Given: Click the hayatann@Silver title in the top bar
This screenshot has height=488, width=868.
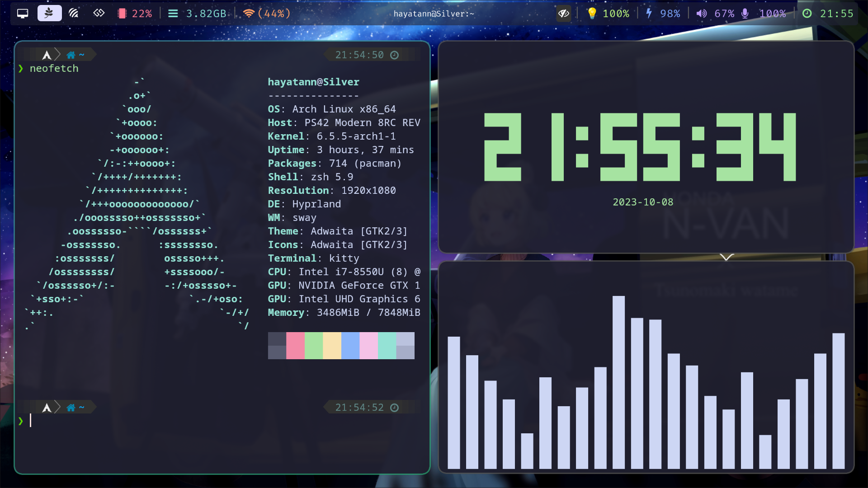Looking at the screenshot, I should tap(434, 13).
